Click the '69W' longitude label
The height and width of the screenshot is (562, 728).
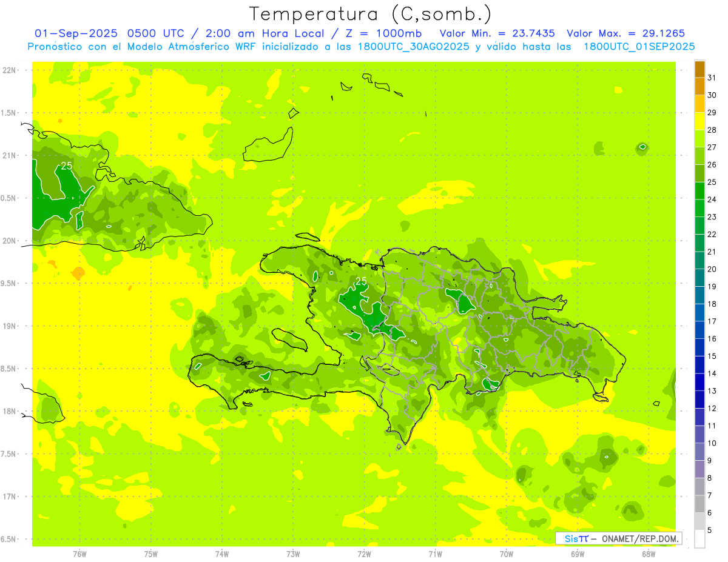coord(578,554)
